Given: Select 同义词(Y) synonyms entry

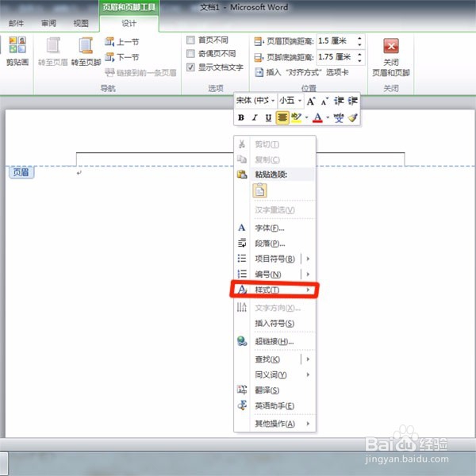Looking at the screenshot, I should click(274, 375).
